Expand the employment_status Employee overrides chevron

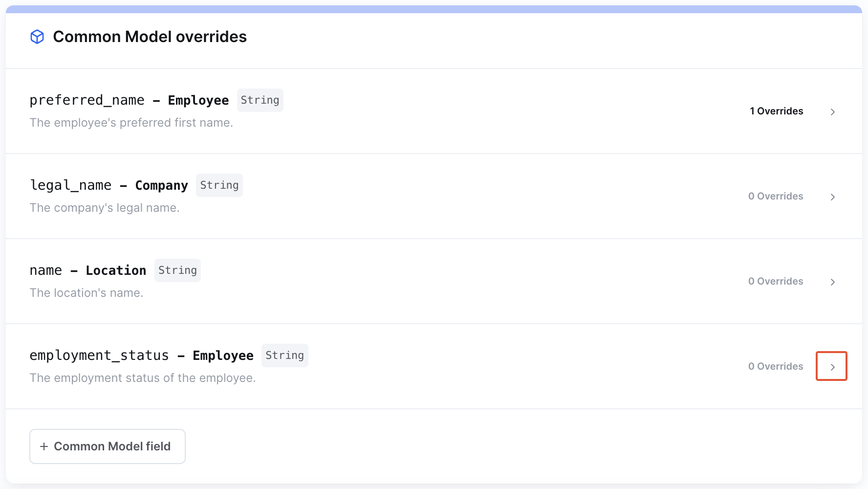[x=832, y=367]
